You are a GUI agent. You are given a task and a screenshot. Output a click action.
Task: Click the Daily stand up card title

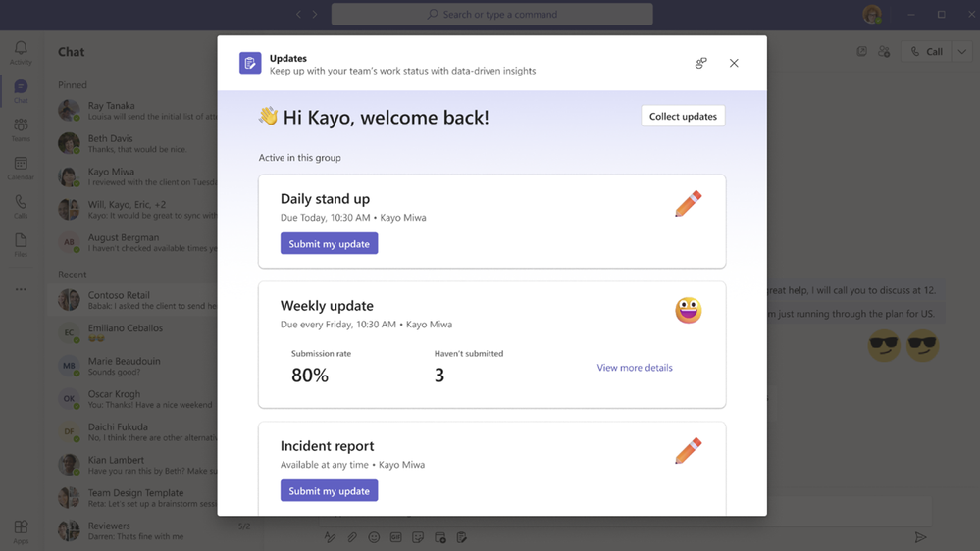(325, 199)
